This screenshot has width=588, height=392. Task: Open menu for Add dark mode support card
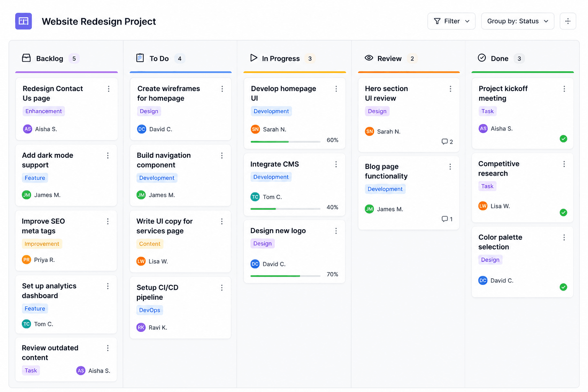(x=108, y=155)
